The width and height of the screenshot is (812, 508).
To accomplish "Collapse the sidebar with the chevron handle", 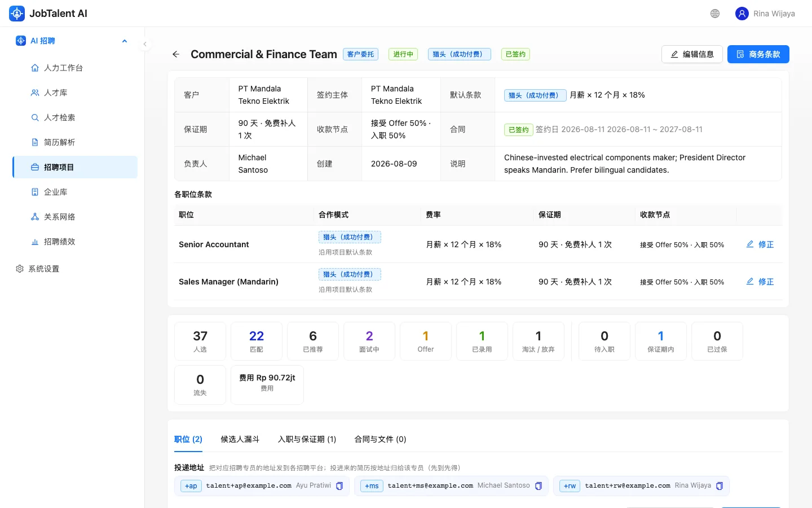I will point(145,44).
